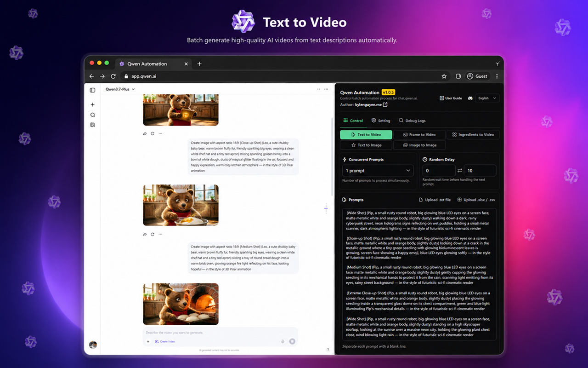The height and width of the screenshot is (368, 588).
Task: Switch to the Setting tab
Action: click(381, 121)
